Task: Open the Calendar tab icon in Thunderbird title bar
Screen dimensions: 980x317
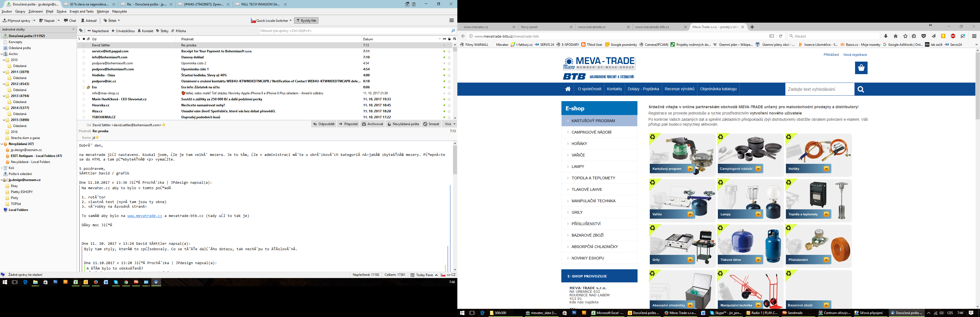Action: point(407,4)
